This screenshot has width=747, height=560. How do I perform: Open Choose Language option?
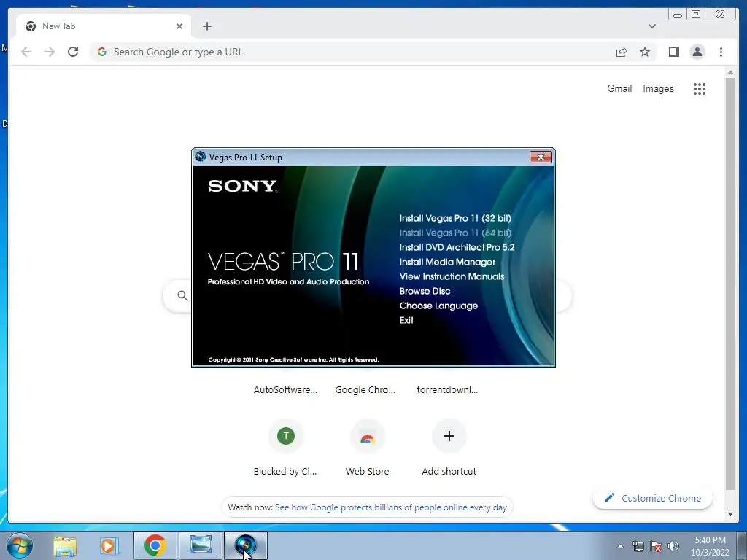coord(438,306)
